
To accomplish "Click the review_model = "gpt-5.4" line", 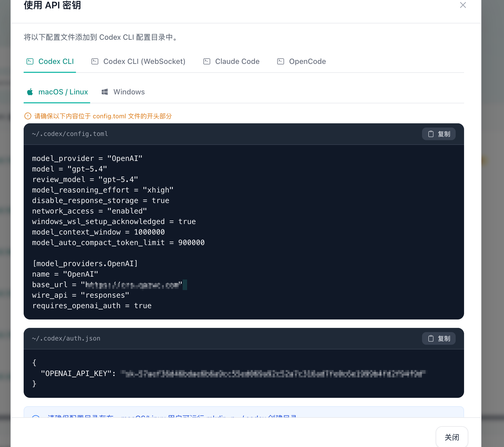I will click(x=85, y=179).
